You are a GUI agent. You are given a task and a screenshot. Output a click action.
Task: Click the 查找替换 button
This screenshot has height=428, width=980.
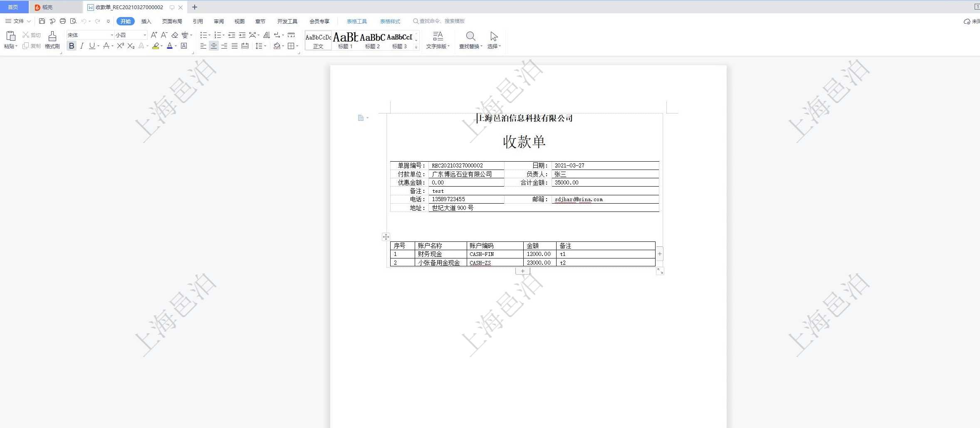(x=470, y=40)
